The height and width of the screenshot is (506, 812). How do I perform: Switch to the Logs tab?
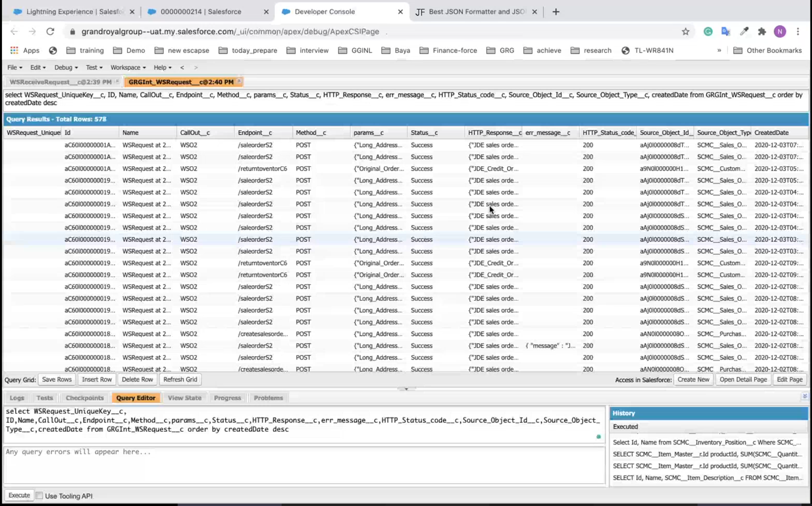pos(17,398)
